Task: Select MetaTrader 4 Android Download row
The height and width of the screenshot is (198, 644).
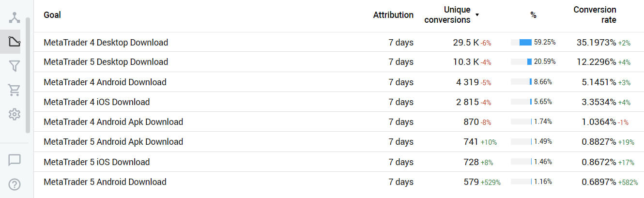Action: coord(105,82)
